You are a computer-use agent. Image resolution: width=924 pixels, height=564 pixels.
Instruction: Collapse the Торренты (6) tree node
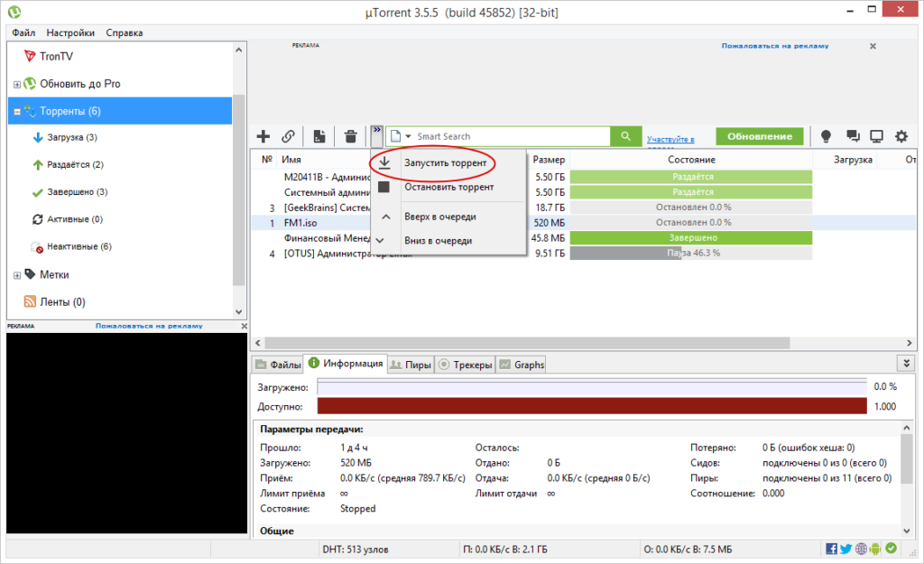17,111
